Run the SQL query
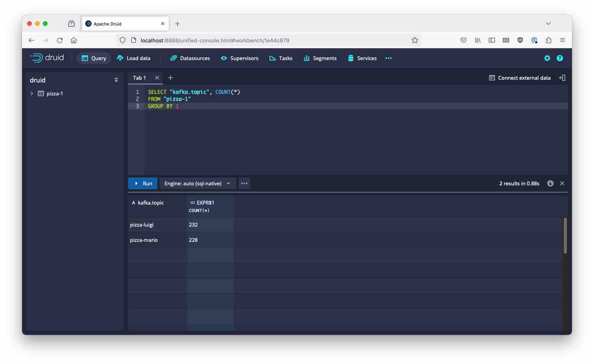Screen dimensions: 594x364 (x=143, y=183)
